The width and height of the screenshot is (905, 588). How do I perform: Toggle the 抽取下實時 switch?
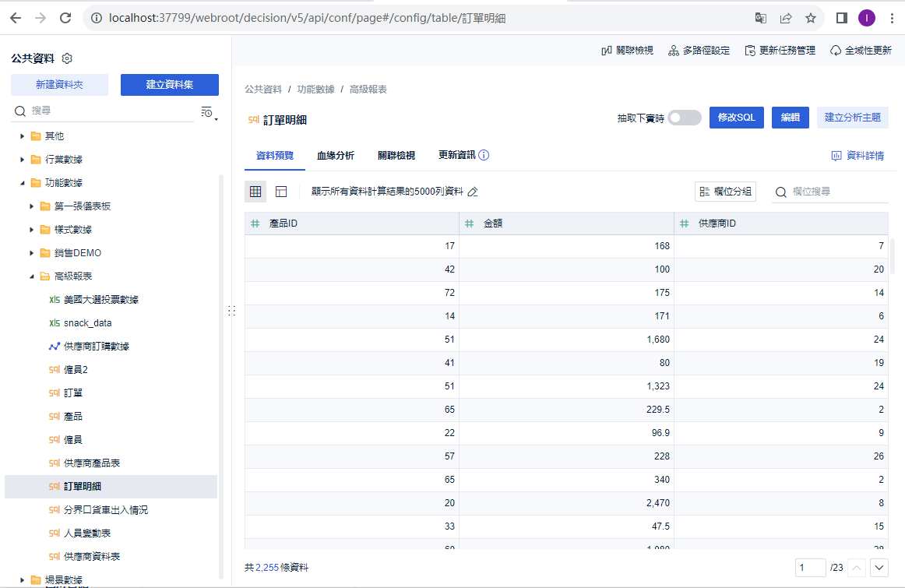tap(684, 116)
